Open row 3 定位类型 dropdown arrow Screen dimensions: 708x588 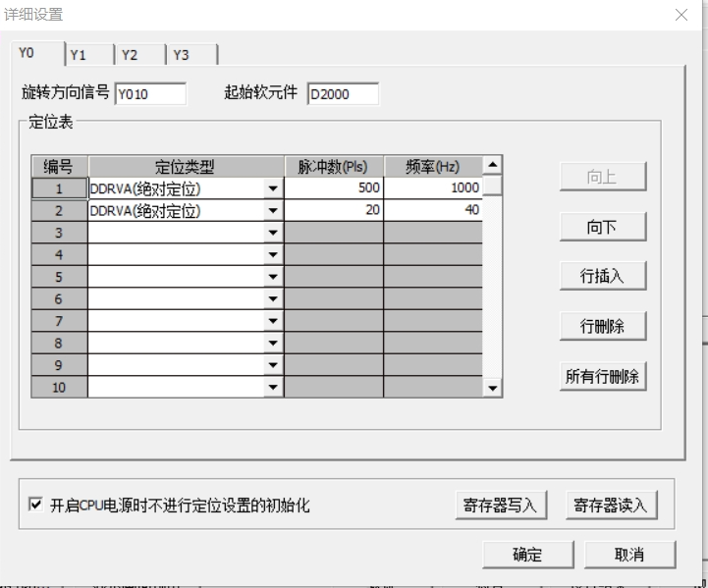pos(273,233)
